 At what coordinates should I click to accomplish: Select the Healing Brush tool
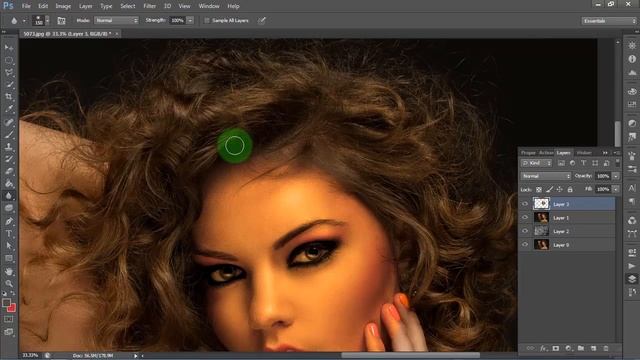tap(9, 122)
